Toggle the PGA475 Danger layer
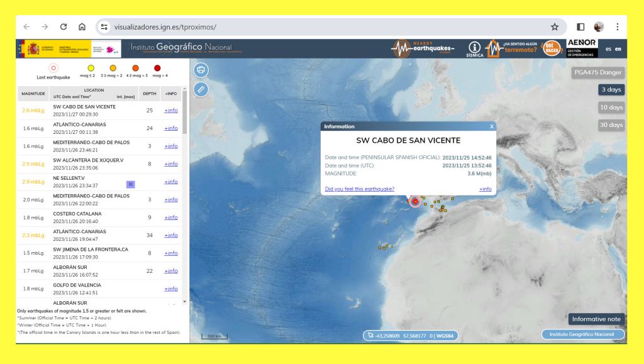This screenshot has height=364, width=644. point(597,72)
